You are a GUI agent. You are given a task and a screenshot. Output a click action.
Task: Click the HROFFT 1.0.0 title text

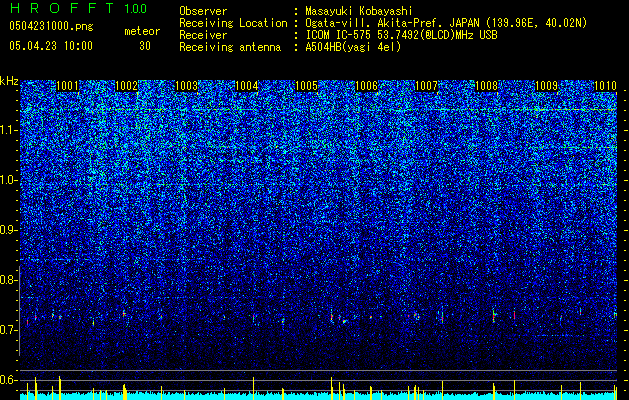tap(79, 8)
